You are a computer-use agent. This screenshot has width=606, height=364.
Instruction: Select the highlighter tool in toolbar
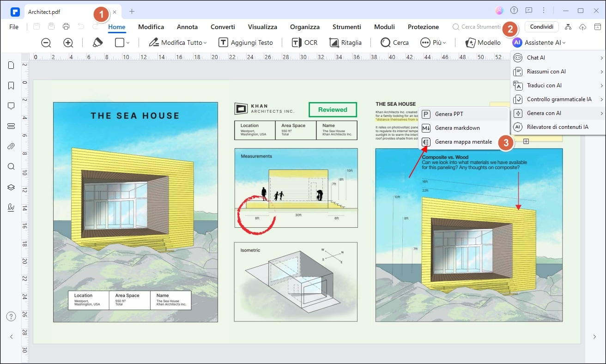click(97, 42)
